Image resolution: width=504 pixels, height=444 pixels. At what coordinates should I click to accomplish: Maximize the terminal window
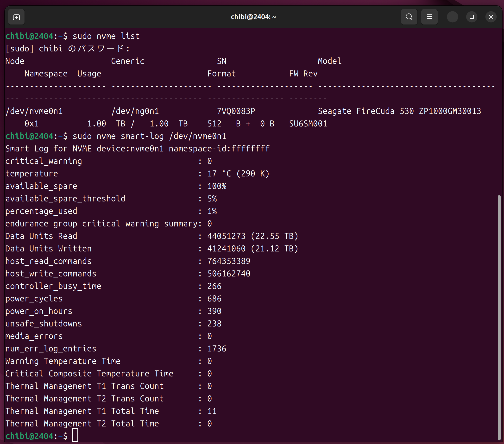coord(472,17)
